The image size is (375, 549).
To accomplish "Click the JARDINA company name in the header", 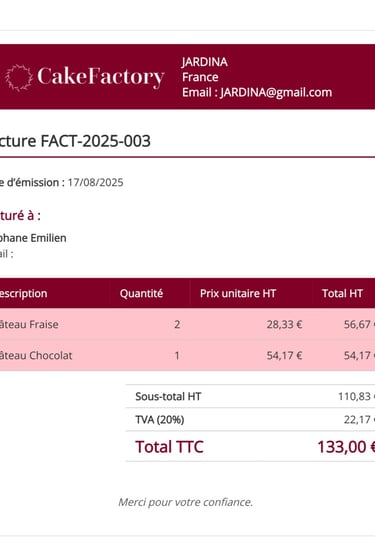I will (x=204, y=62).
